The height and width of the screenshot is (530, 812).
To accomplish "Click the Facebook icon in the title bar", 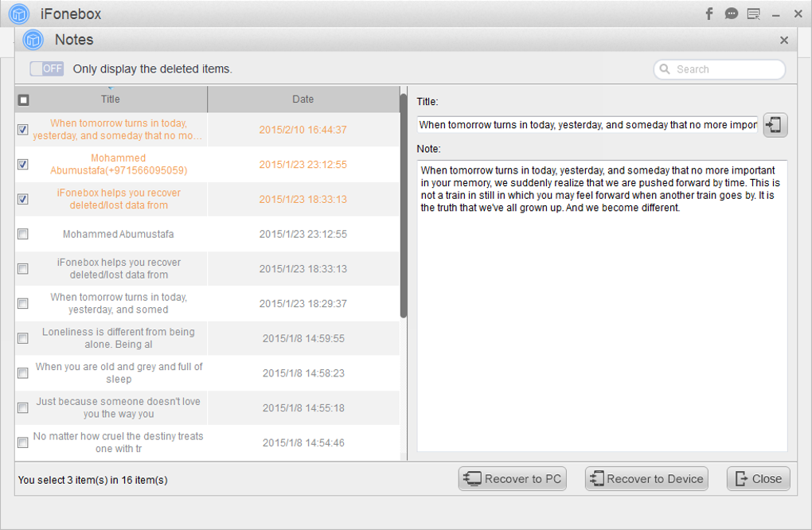I will point(709,13).
